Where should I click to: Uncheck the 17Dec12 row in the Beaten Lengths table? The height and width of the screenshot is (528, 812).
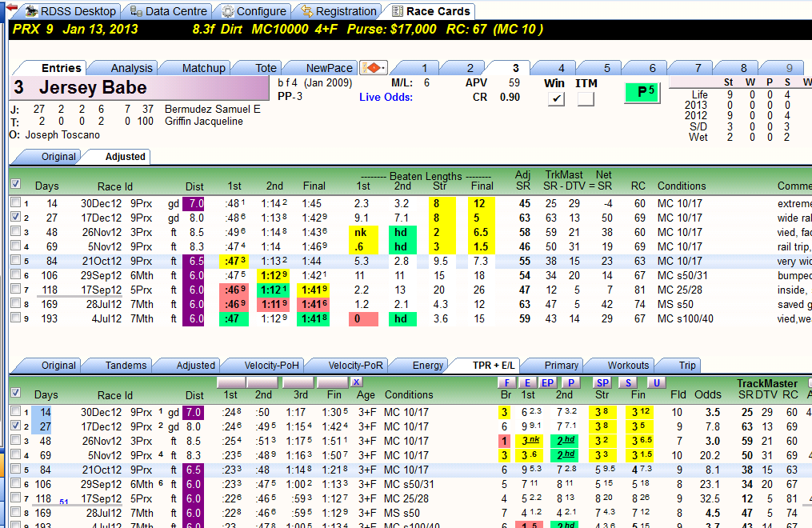click(15, 217)
